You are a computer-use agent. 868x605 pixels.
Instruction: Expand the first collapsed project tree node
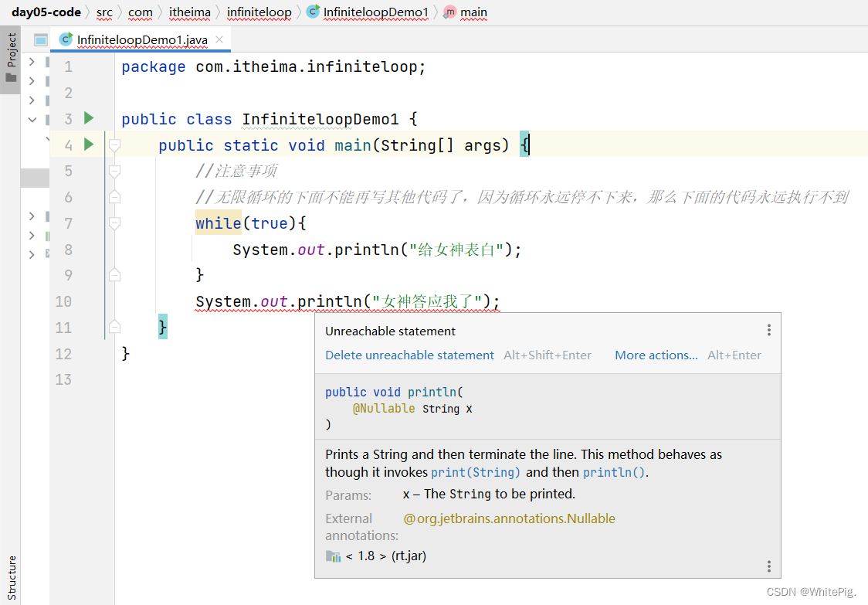32,61
